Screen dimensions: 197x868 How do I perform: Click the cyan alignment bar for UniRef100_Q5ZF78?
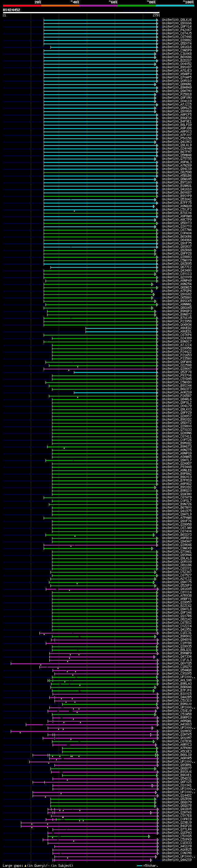[116, 372]
